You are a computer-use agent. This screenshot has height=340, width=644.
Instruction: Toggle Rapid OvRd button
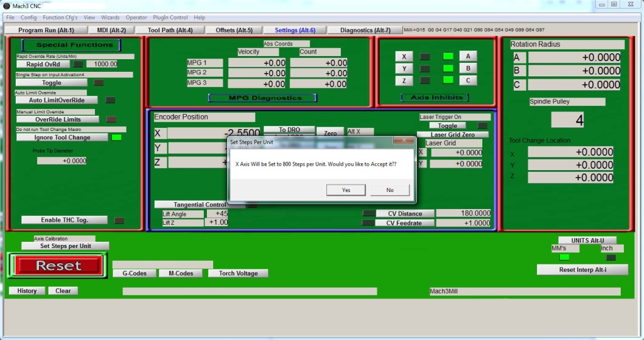[43, 64]
